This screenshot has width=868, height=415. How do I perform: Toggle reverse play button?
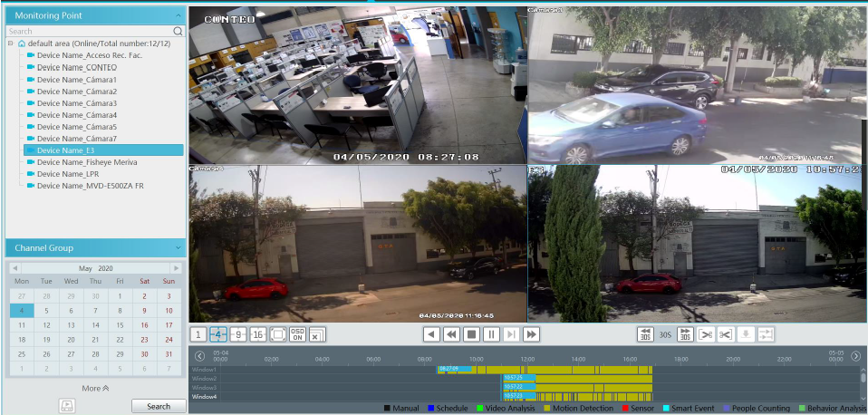tap(432, 334)
